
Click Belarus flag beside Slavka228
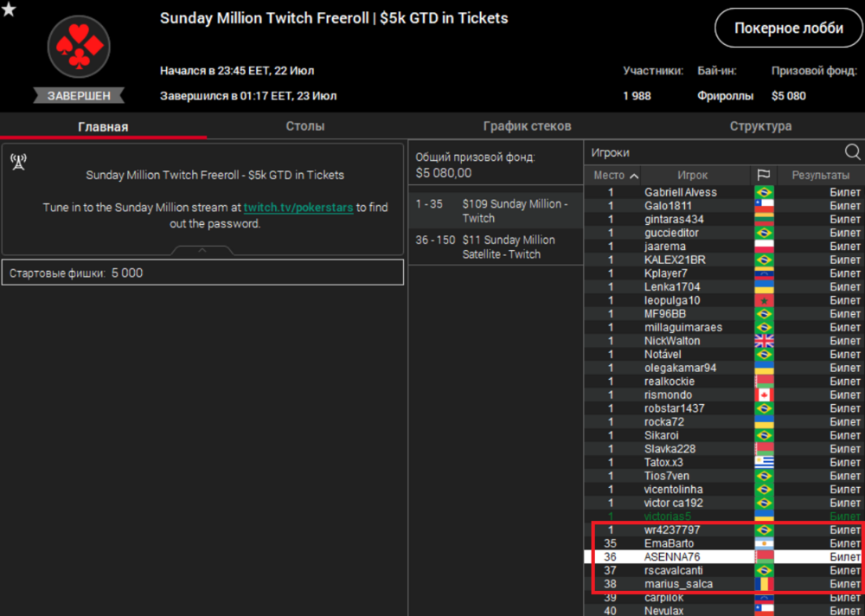coord(764,449)
